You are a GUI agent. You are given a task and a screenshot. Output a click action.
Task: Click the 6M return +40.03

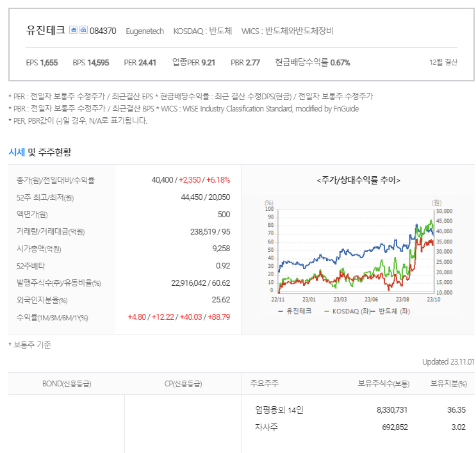click(x=191, y=317)
